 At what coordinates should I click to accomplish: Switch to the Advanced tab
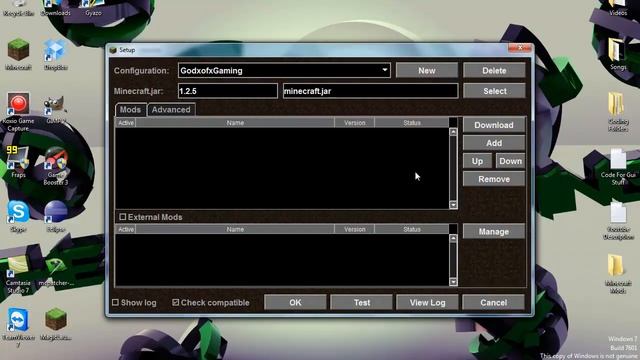coord(171,109)
